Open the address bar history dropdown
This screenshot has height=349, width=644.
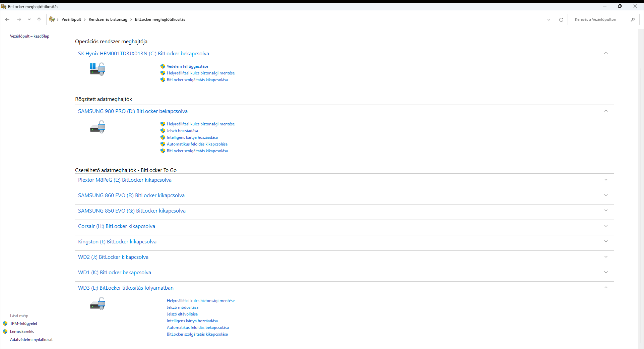549,20
